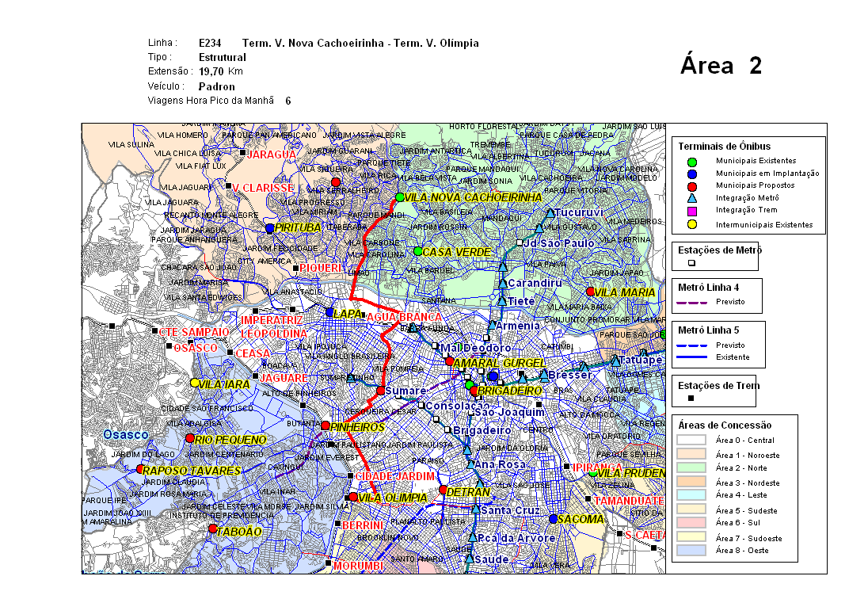The width and height of the screenshot is (868, 599).
Task: Click the dashed blue Linha 5 Previsto line
Action: tap(692, 345)
